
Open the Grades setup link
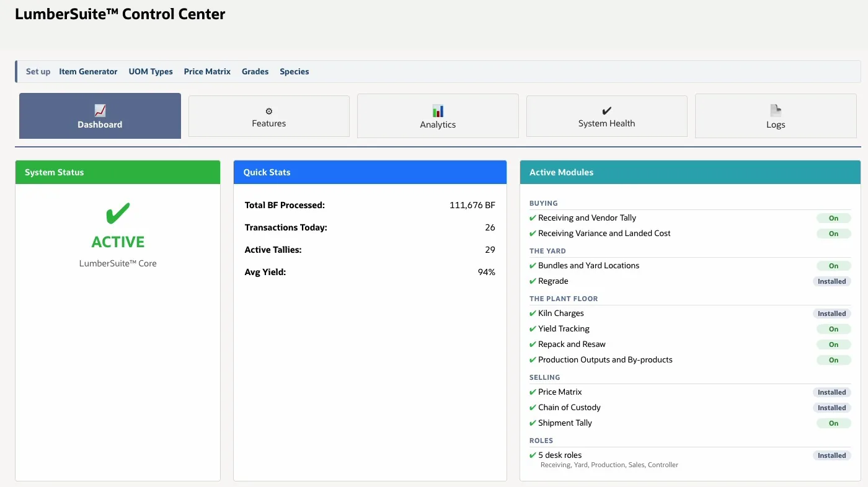(255, 71)
